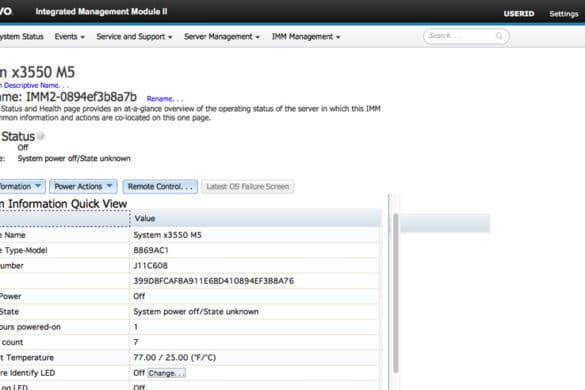Click the Power row Off value
This screenshot has width=585, height=390.
pos(139,296)
